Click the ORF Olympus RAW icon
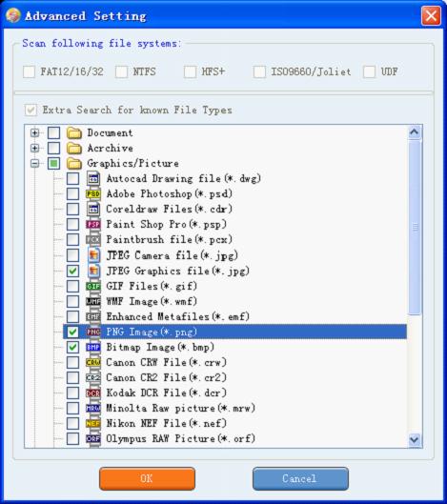 [x=93, y=439]
